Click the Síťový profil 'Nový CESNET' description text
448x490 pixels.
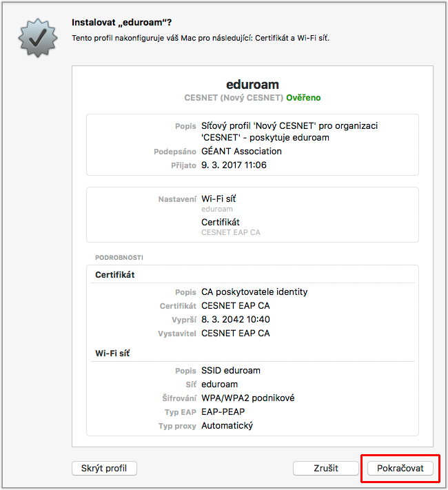[x=289, y=132]
